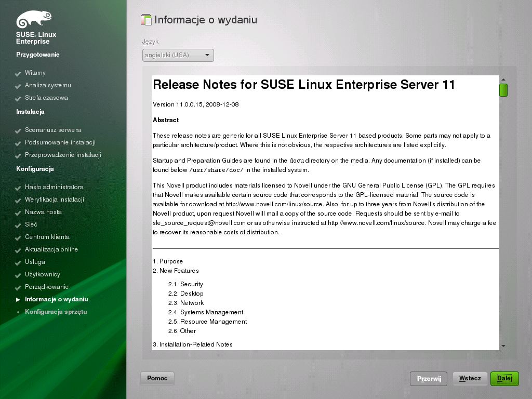The height and width of the screenshot is (399, 532).
Task: Click checkmark next to Podsumowanie instalacji
Action: (18, 143)
